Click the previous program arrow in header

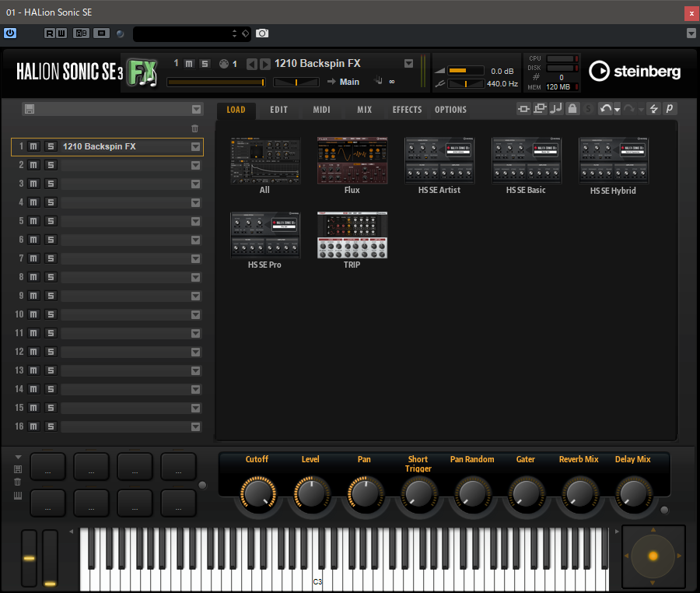tap(252, 65)
